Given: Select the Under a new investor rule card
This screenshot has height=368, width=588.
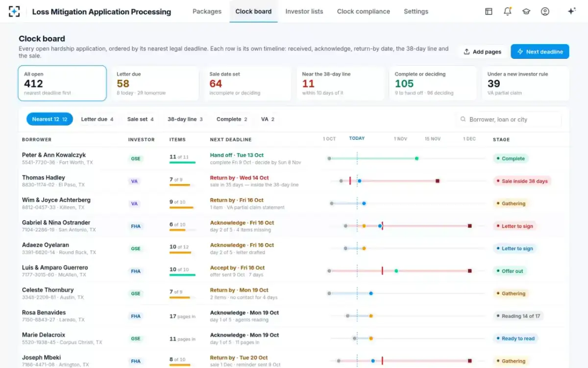Looking at the screenshot, I should coord(525,83).
